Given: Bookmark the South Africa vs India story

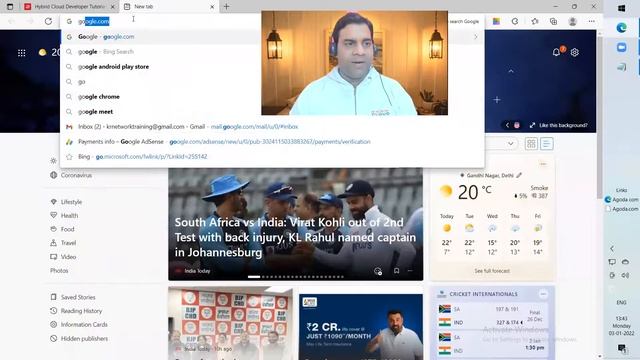Looking at the screenshot, I should coord(396,271).
